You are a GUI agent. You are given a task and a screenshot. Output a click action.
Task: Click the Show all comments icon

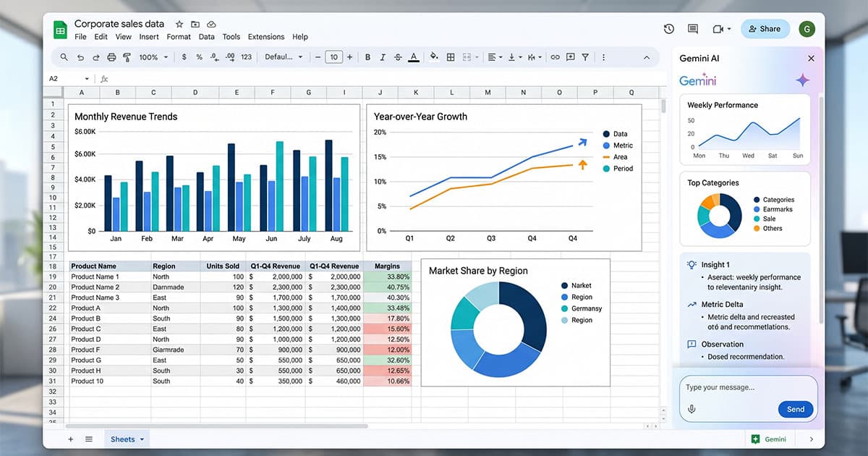(692, 29)
